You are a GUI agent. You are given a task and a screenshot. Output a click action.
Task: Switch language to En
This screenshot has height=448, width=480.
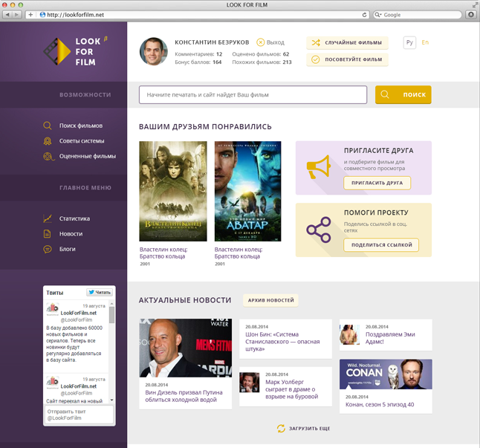click(425, 42)
